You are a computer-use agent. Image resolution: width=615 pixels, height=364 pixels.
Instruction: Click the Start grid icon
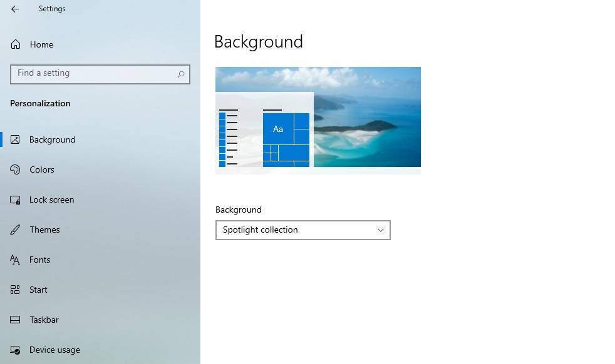click(15, 290)
